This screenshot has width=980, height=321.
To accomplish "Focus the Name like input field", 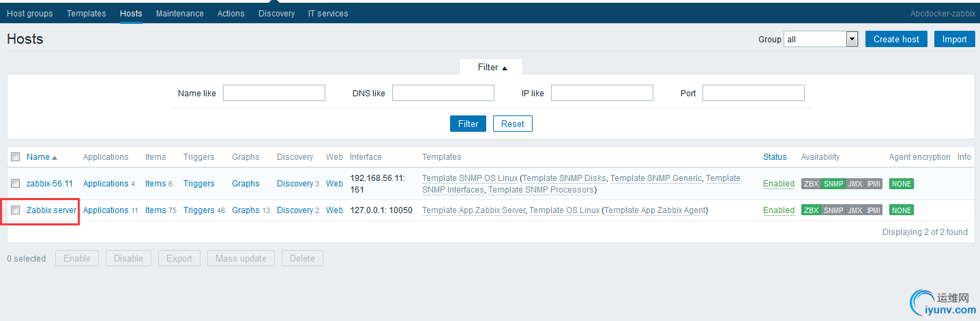I will click(x=274, y=93).
